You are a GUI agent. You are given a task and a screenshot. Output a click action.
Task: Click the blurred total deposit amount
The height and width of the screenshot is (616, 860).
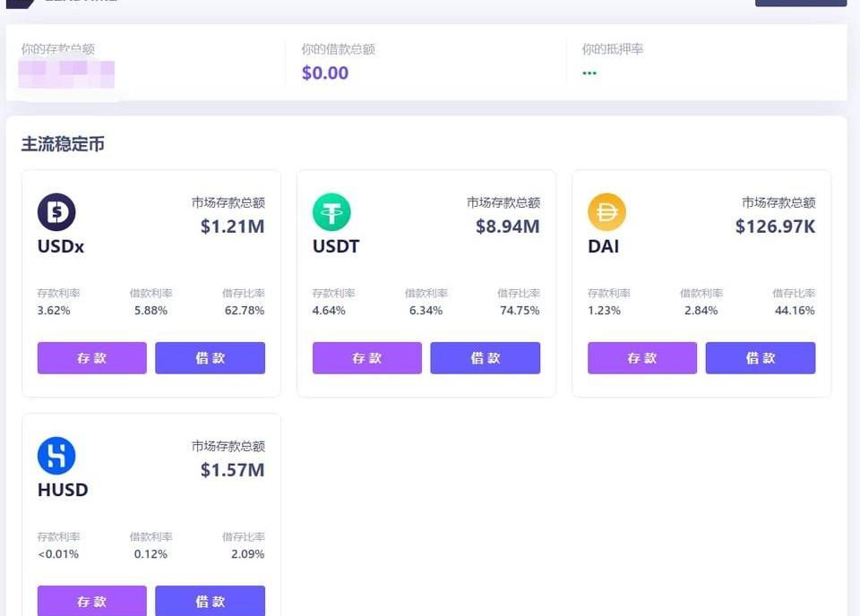click(69, 73)
